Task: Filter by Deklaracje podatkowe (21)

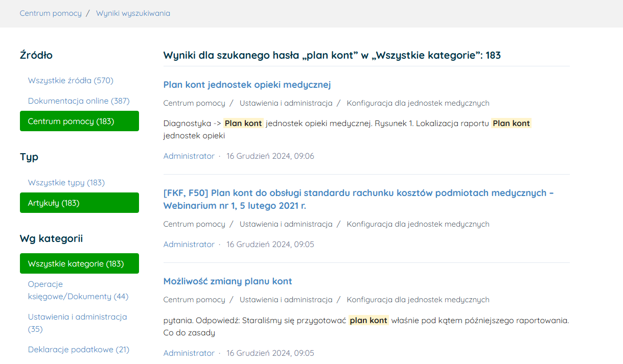Action: tap(79, 349)
